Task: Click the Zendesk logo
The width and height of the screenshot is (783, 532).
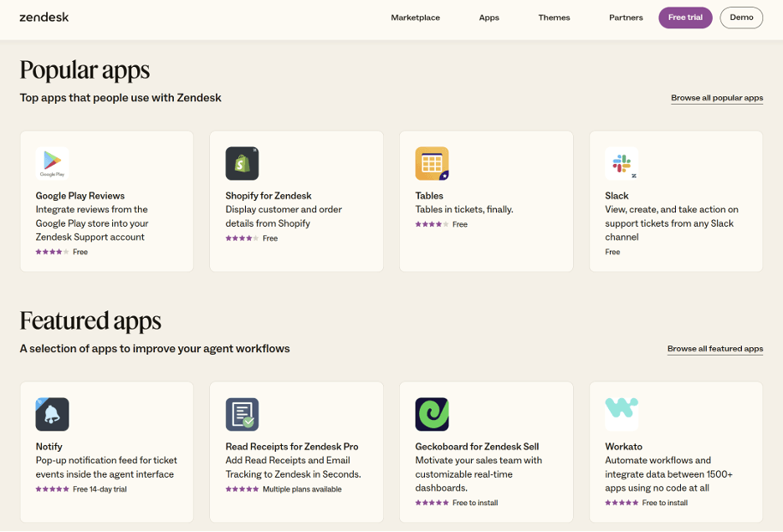Action: [x=43, y=17]
